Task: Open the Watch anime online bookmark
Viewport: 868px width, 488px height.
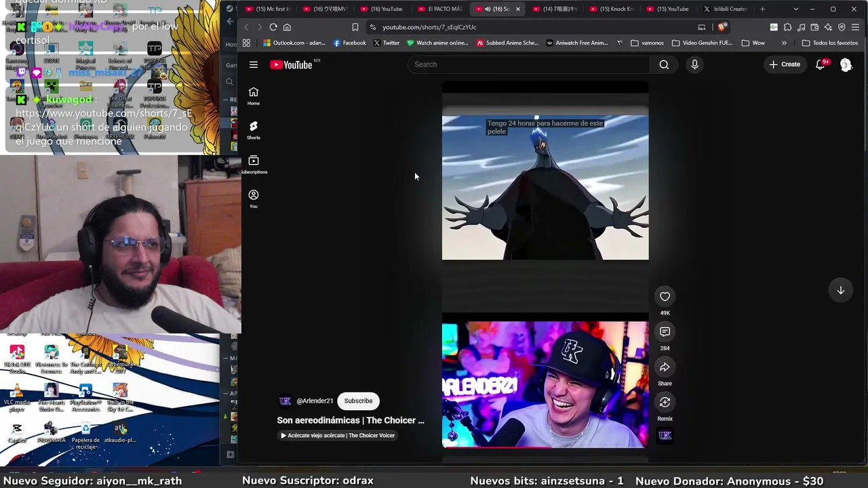Action: pyautogui.click(x=437, y=43)
